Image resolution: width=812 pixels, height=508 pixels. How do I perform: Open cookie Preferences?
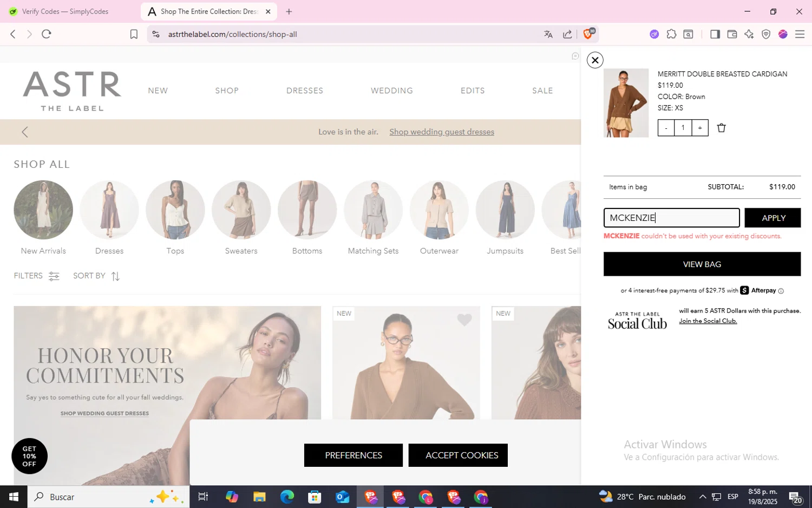[353, 455]
